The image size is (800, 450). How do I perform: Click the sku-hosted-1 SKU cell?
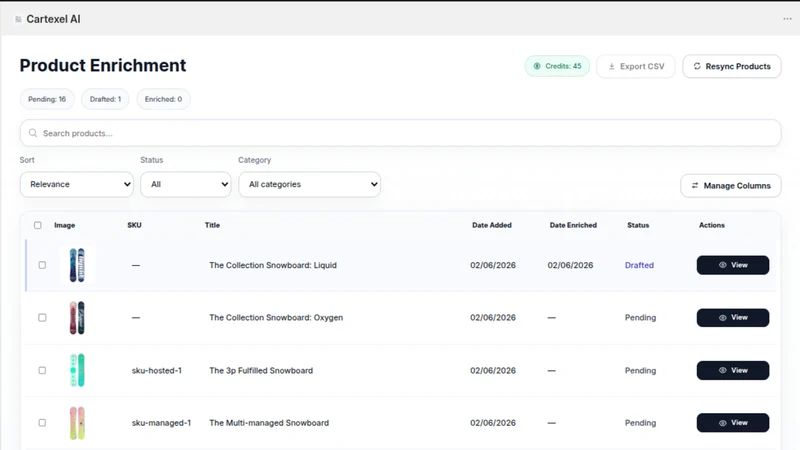(x=157, y=370)
